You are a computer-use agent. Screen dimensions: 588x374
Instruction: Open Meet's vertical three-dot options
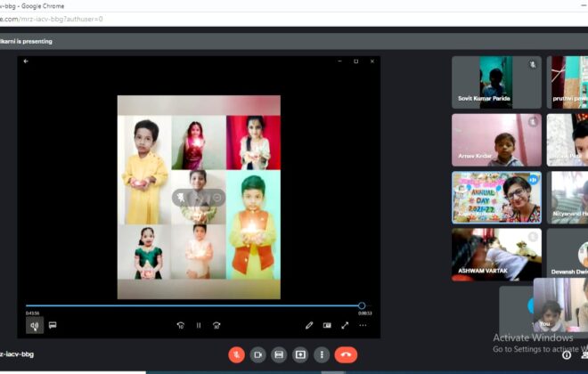[322, 354]
